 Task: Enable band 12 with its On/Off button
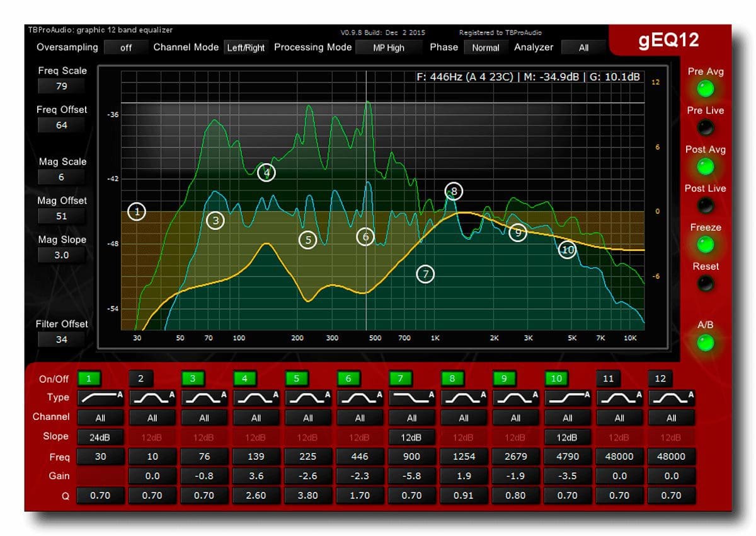(x=660, y=378)
